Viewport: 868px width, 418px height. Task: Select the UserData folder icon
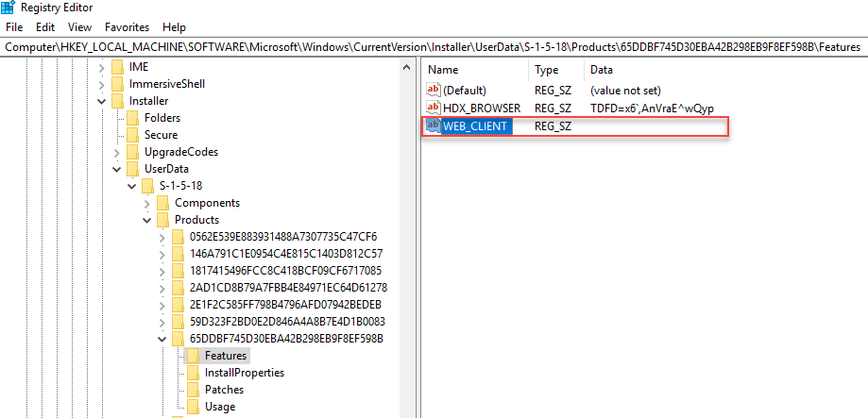tap(132, 169)
